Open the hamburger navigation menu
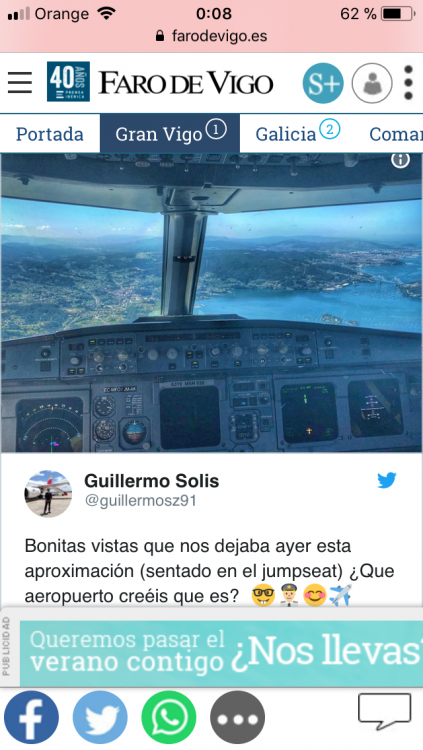Viewport: 423px width, 750px height. (x=20, y=82)
